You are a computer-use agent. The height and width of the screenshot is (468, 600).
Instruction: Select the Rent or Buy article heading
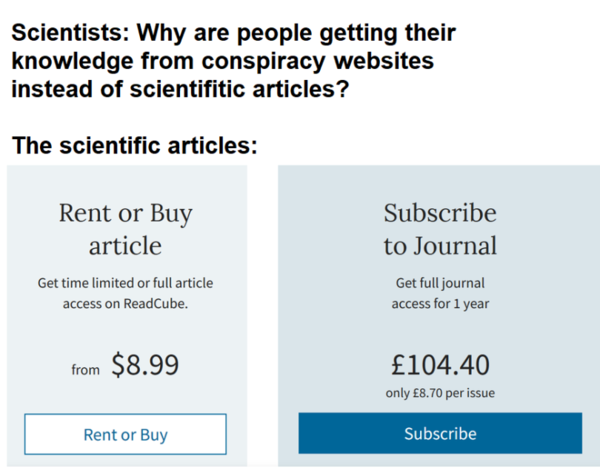126,229
